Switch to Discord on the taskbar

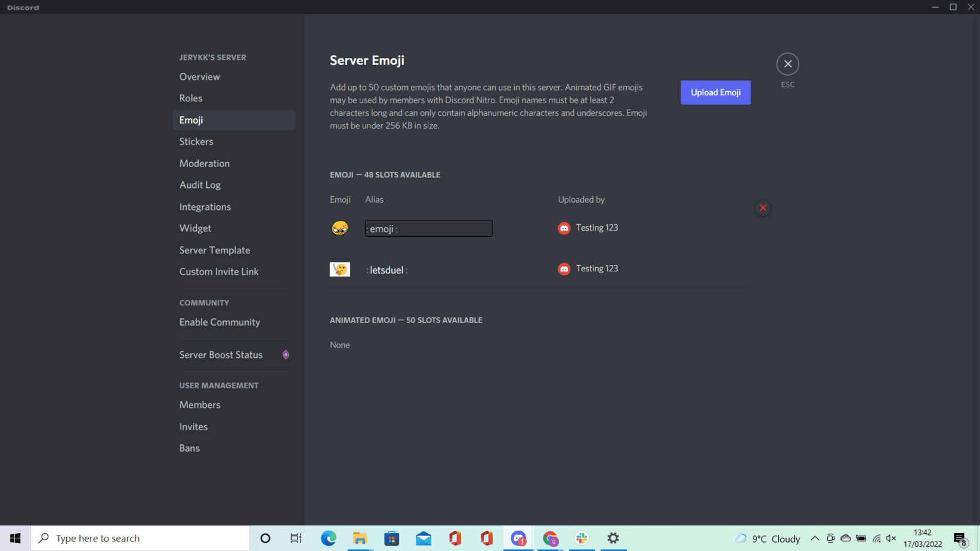pos(518,538)
